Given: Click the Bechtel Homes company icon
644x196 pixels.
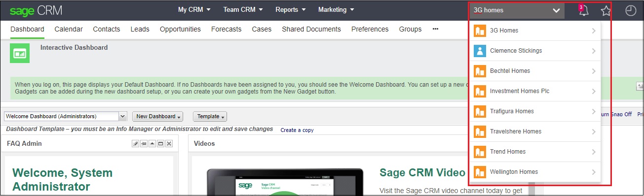Looking at the screenshot, I should tap(479, 71).
